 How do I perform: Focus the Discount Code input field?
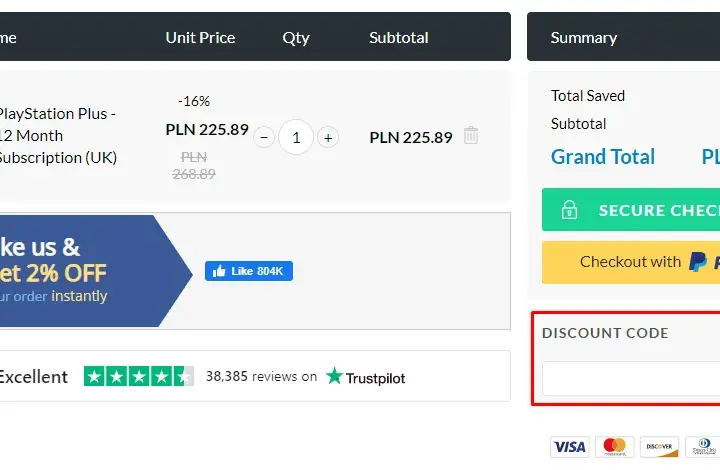(631, 378)
